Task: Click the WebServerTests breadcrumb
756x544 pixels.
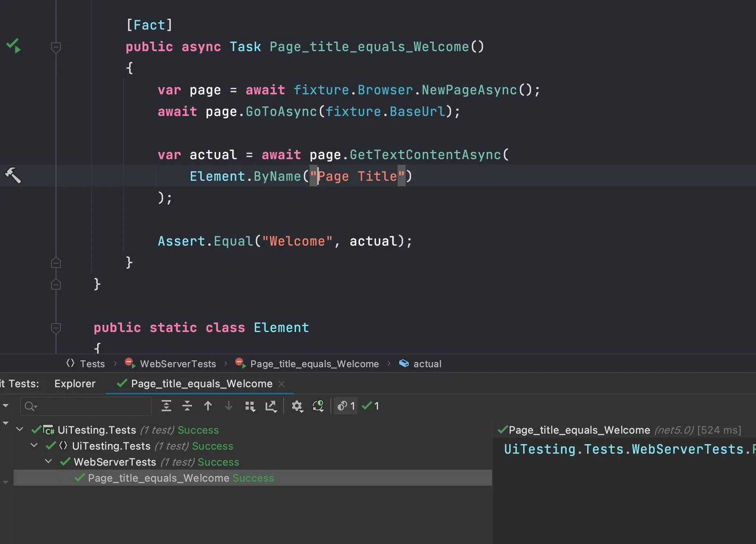Action: tap(170, 363)
